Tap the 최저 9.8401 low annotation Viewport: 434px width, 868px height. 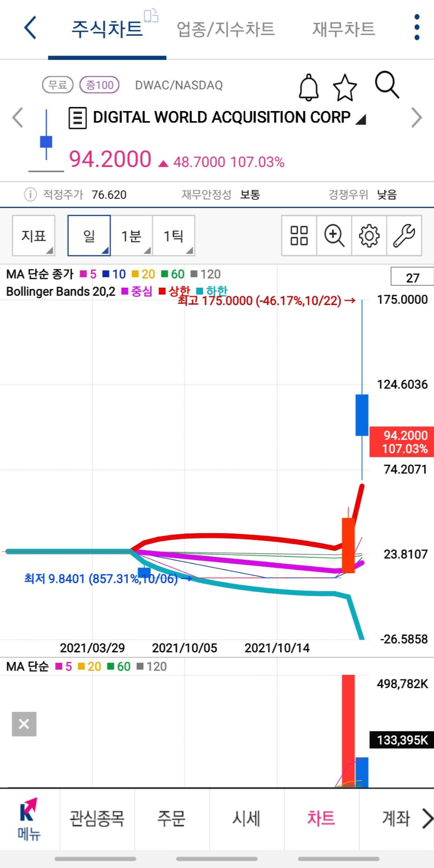pyautogui.click(x=108, y=579)
